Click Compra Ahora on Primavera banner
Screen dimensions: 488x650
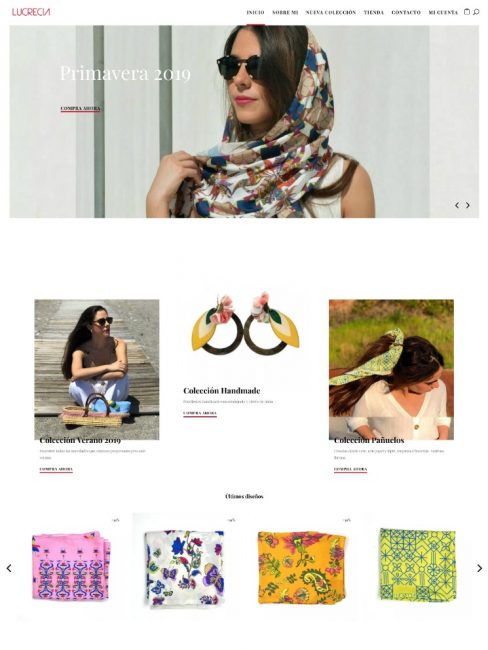point(80,109)
